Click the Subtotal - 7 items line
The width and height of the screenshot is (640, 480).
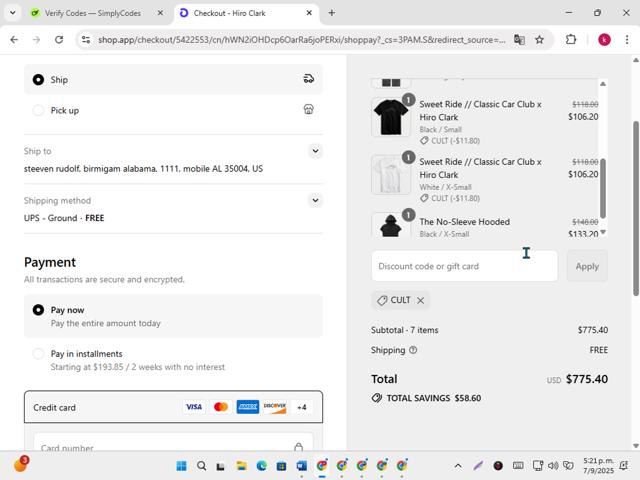click(489, 330)
